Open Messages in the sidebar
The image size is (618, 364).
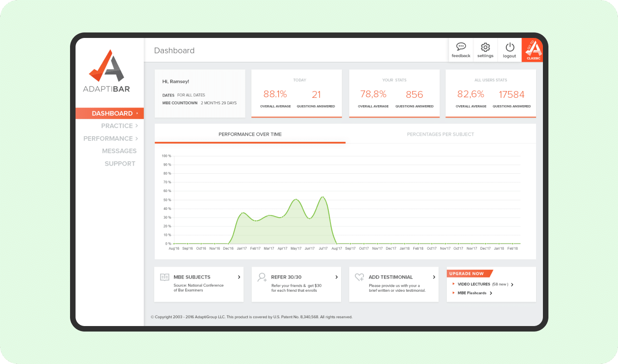pos(119,151)
